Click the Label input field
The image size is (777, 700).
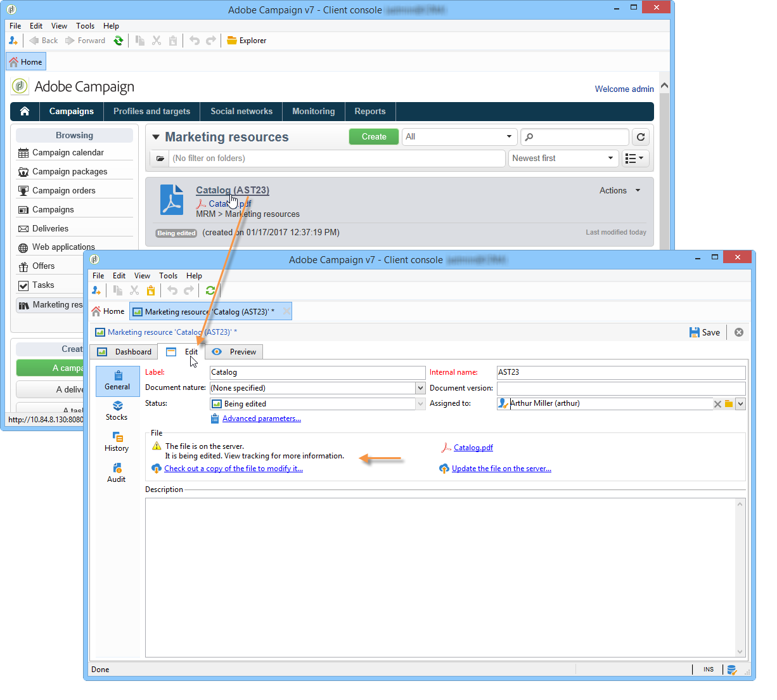pyautogui.click(x=318, y=373)
